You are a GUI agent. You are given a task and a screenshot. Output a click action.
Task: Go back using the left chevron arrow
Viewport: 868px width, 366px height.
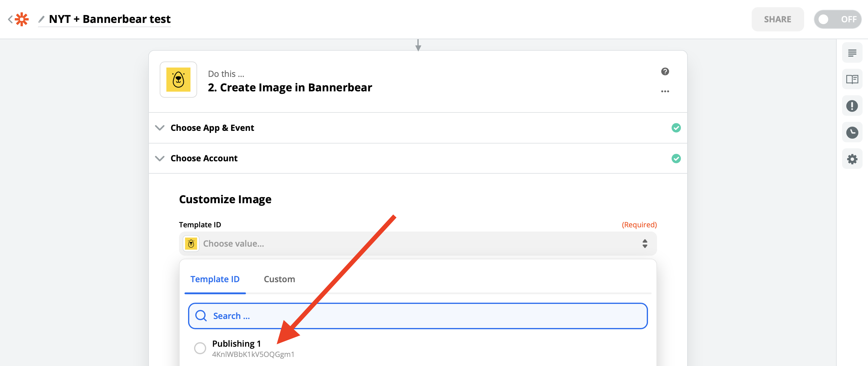tap(10, 19)
